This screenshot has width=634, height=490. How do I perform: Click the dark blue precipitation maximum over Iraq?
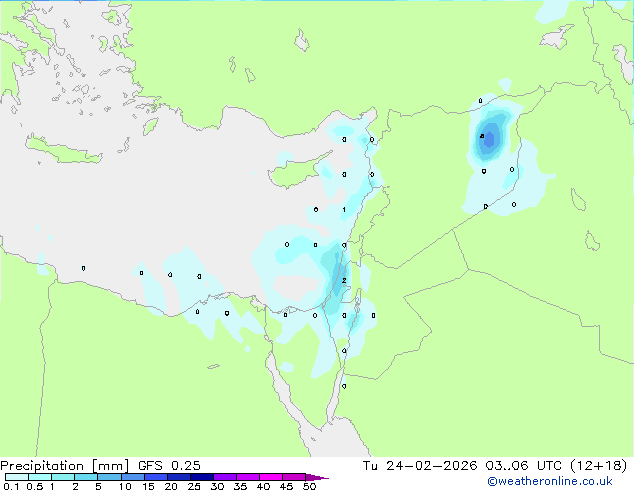pyautogui.click(x=489, y=139)
